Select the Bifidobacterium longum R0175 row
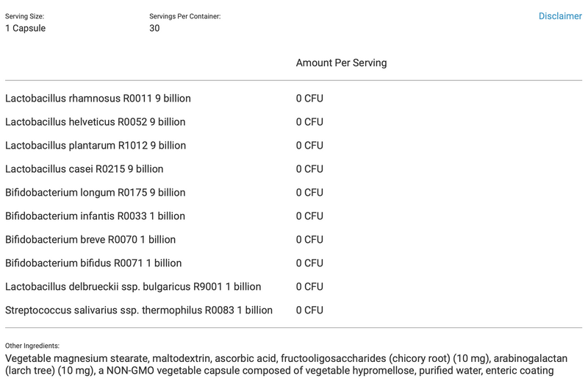 pos(95,193)
